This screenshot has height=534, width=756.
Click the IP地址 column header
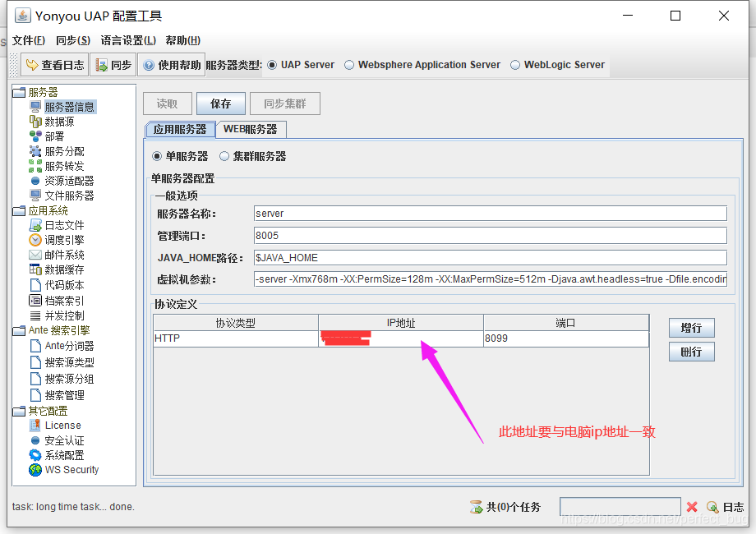[401, 323]
